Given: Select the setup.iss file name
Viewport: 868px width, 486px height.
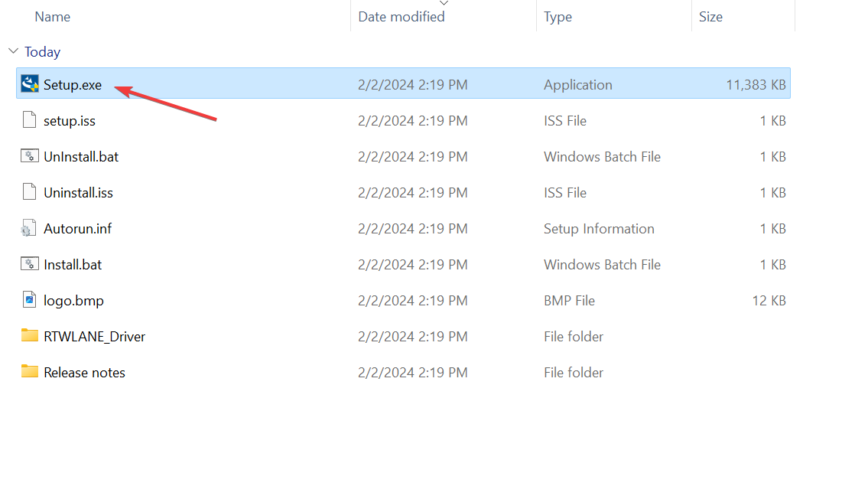Looking at the screenshot, I should [70, 120].
